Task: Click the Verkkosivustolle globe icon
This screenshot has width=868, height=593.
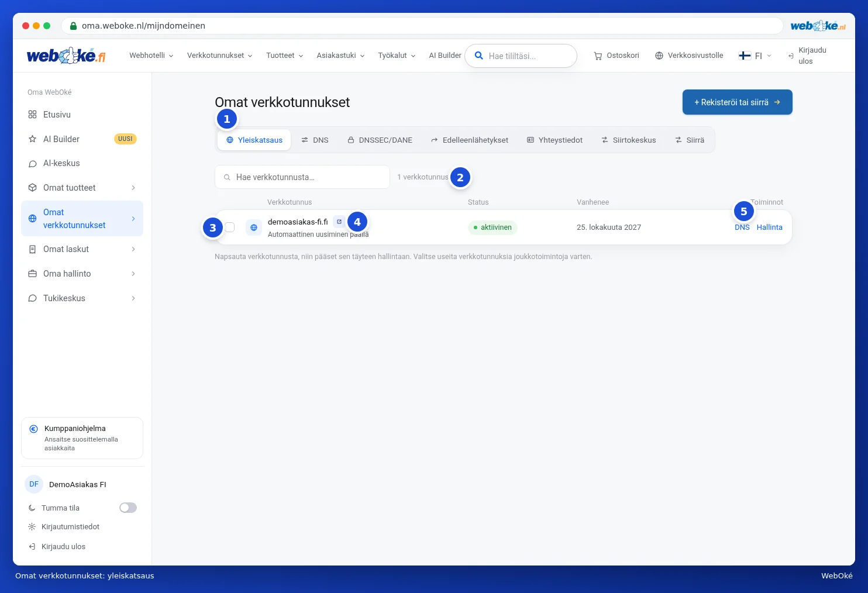Action: 659,56
